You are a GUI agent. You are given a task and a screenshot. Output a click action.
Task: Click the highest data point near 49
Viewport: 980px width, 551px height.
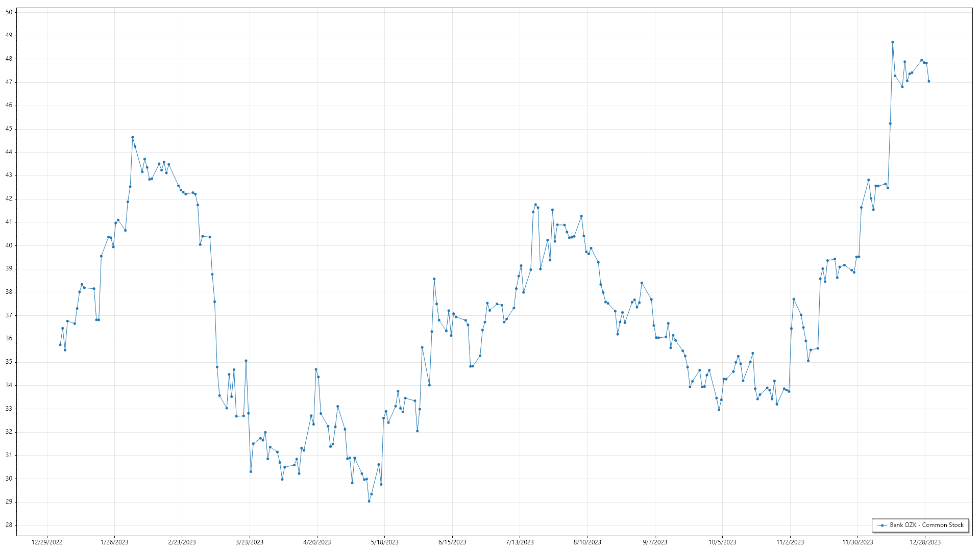pos(893,42)
